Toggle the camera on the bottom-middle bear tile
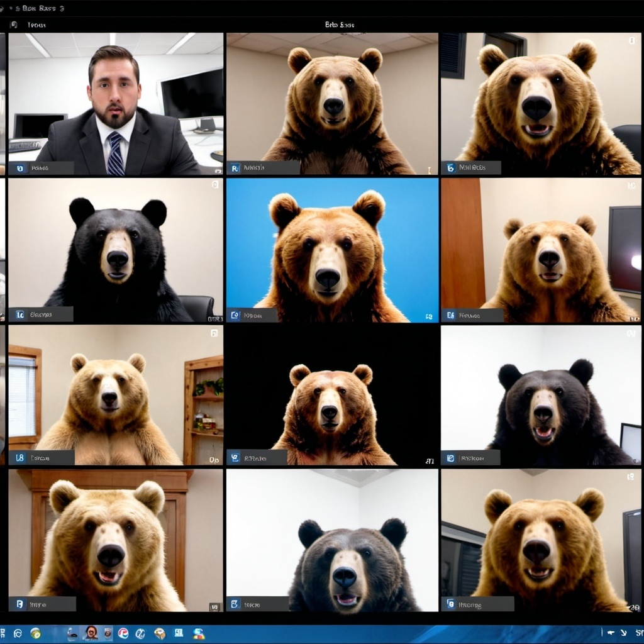This screenshot has width=644, height=644. click(x=234, y=604)
